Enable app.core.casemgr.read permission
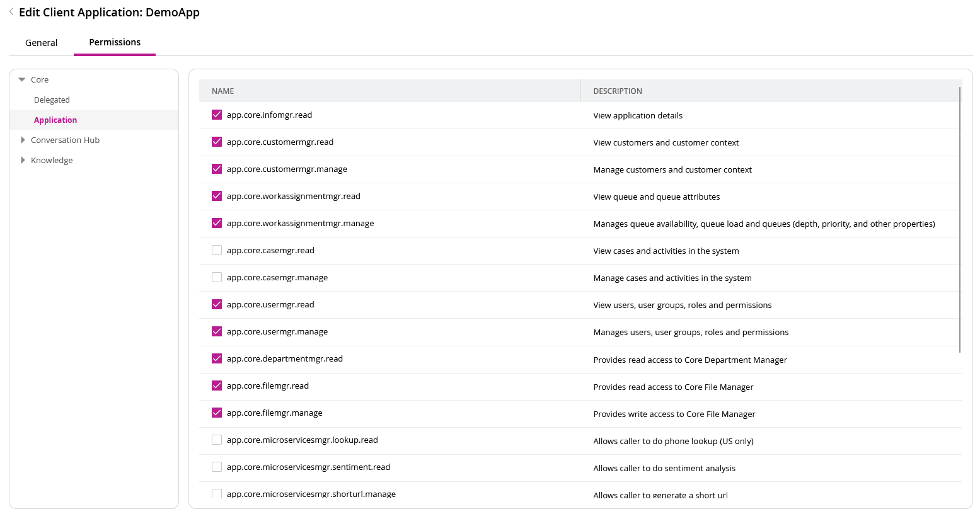The image size is (980, 514). click(x=217, y=250)
